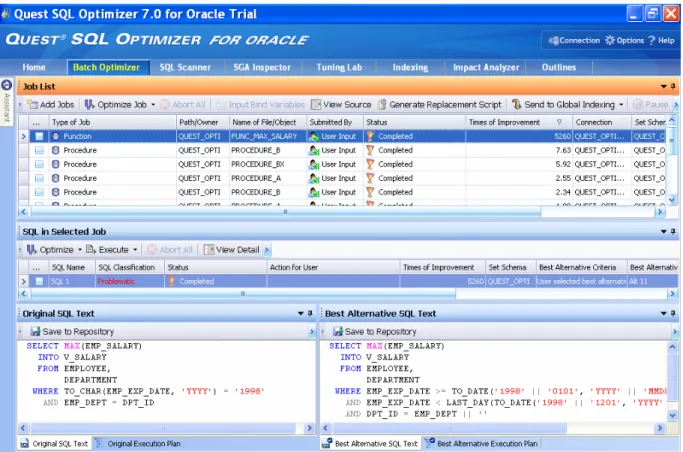Open the Optimize dropdown arrow in SQL panel
Image resolution: width=683 pixels, height=452 pixels.
tap(80, 250)
